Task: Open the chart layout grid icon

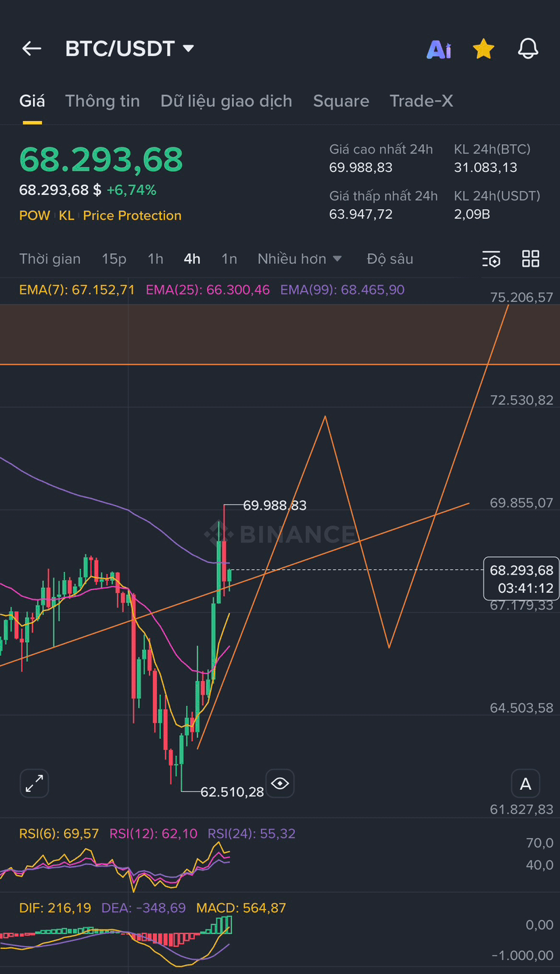Action: tap(531, 259)
